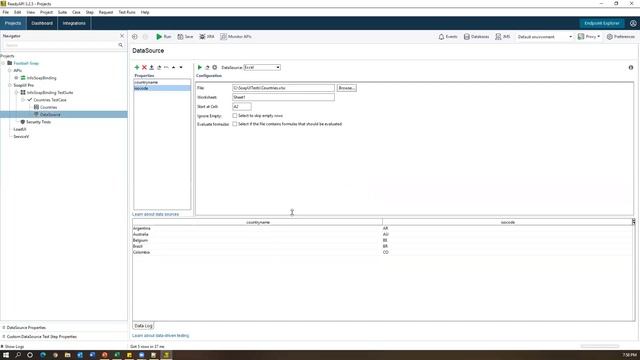The height and width of the screenshot is (360, 640).
Task: Click the Navigator search box
Action: click(x=60, y=45)
